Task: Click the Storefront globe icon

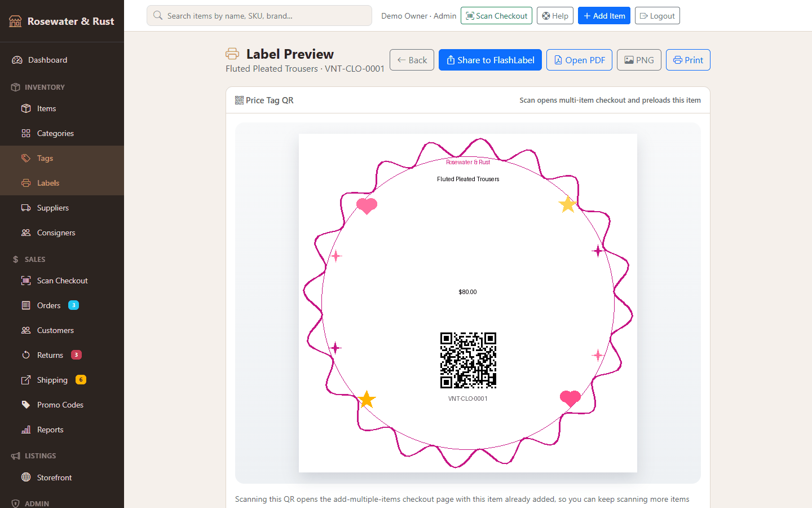Action: [26, 477]
